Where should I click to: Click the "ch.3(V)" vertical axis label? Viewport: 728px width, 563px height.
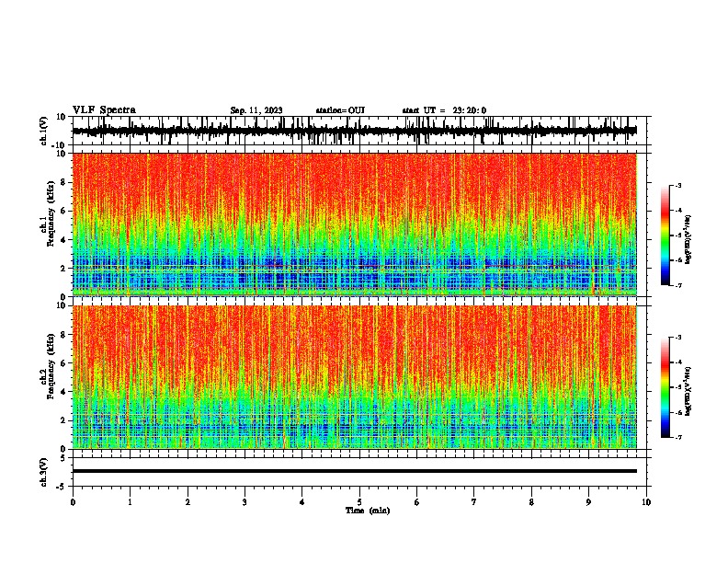(44, 472)
